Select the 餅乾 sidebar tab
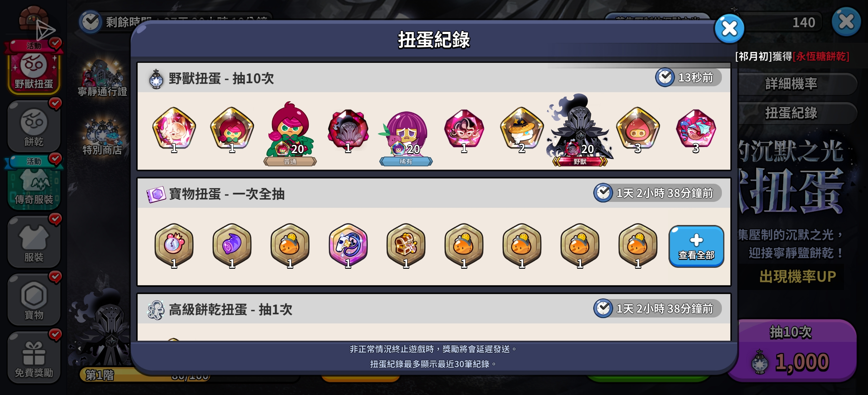 pos(34,127)
